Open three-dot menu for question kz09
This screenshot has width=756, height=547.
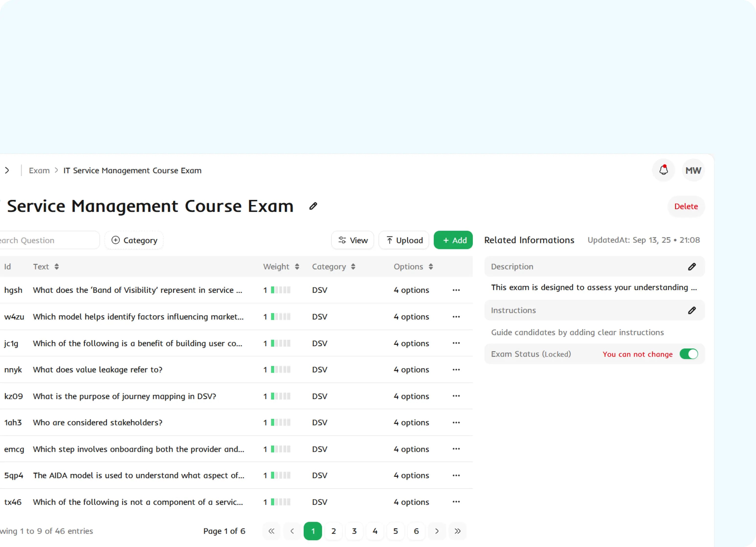coord(456,396)
